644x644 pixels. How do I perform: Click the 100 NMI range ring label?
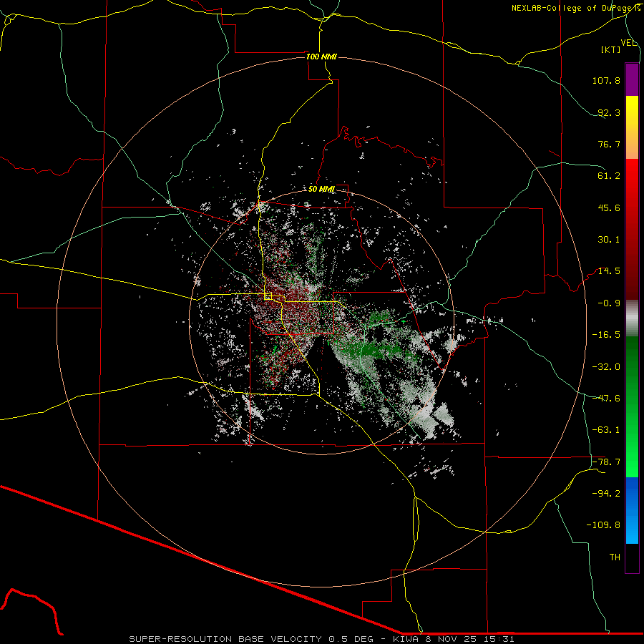[x=321, y=57]
